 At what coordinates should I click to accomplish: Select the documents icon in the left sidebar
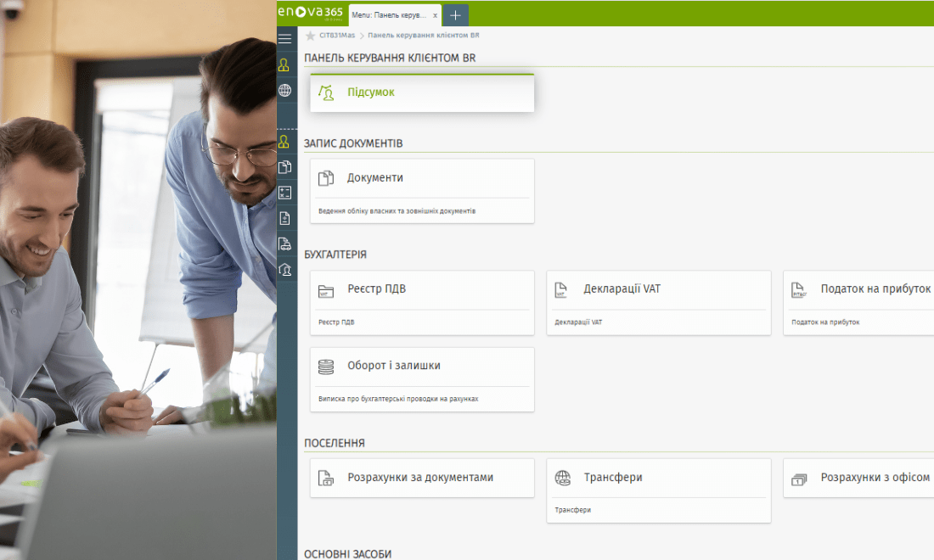pos(285,167)
